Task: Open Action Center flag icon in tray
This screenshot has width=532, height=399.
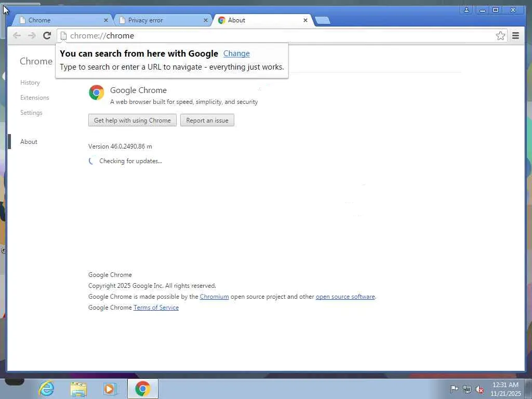Action: click(454, 389)
